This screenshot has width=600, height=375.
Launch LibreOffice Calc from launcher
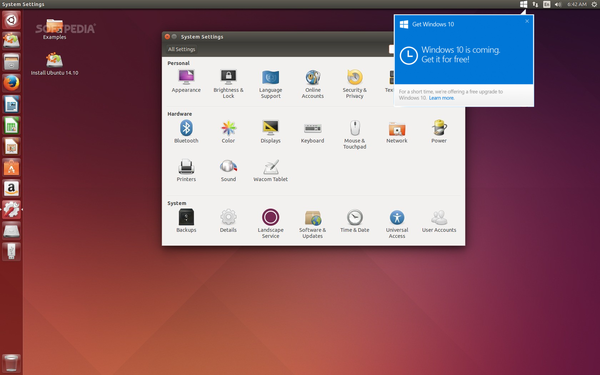(x=11, y=125)
